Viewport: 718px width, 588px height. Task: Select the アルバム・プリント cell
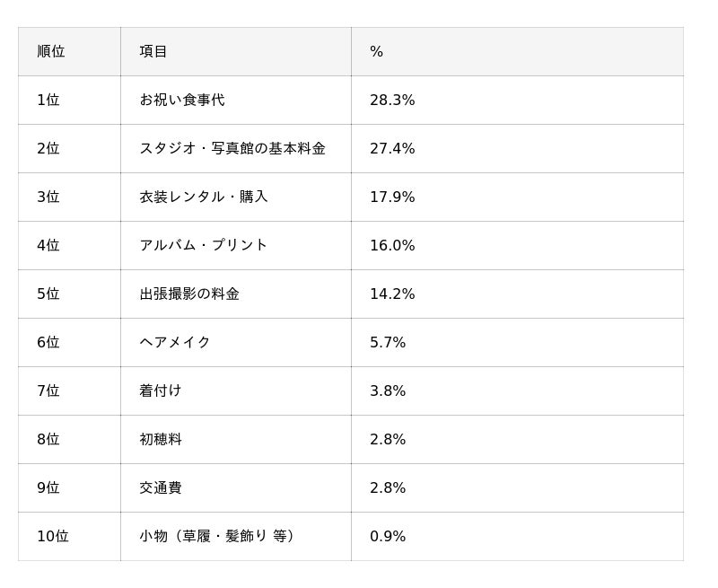204,246
